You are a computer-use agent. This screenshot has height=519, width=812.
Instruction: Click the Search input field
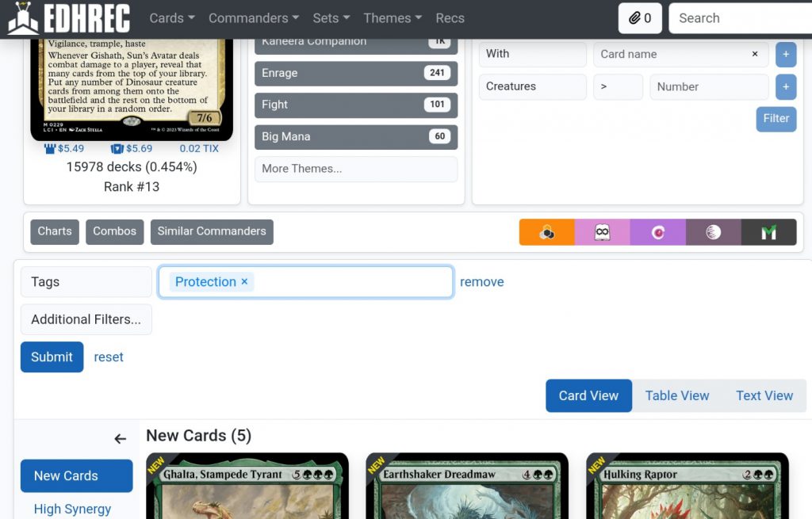(737, 17)
